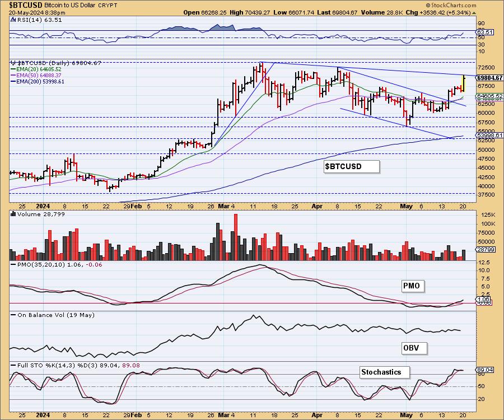The image size is (504, 420).
Task: Click the RSI(14) 63.51 legend text
Action: pyautogui.click(x=39, y=20)
